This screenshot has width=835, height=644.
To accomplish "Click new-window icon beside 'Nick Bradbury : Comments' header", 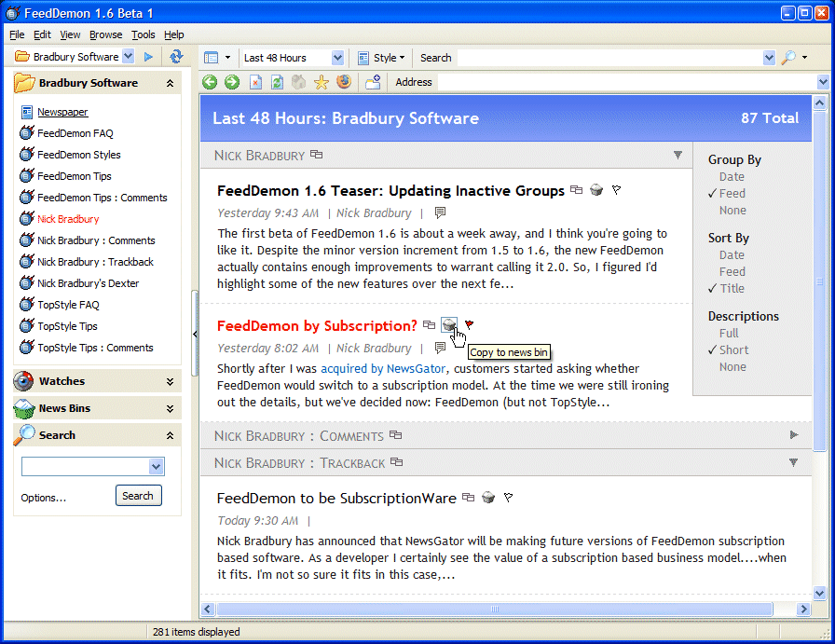I will point(395,435).
